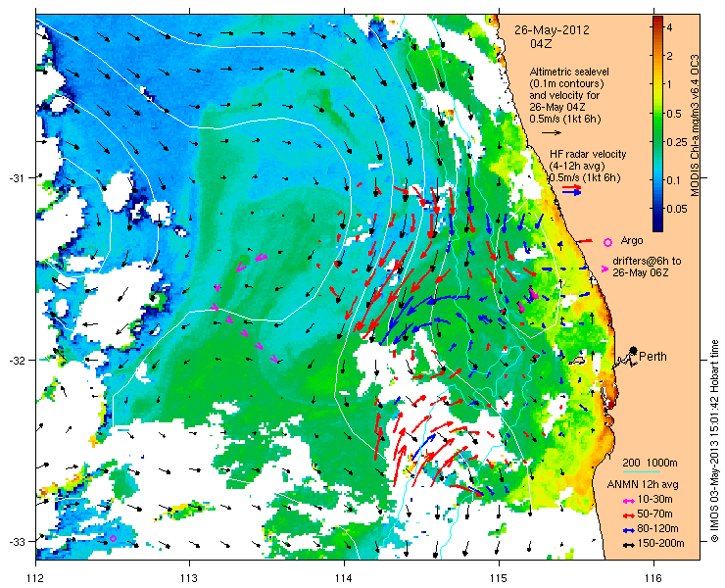The image size is (725, 588).
Task: Click the longitude axis label 116
Action: [653, 577]
